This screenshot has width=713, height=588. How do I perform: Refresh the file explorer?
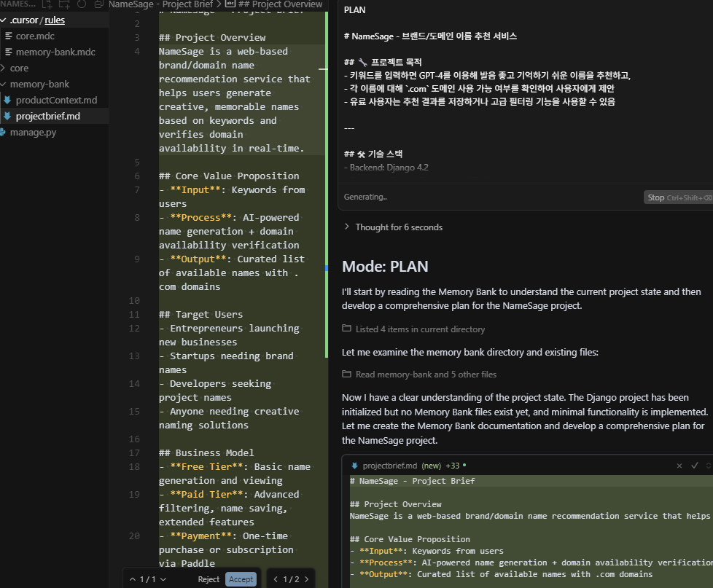[x=82, y=4]
